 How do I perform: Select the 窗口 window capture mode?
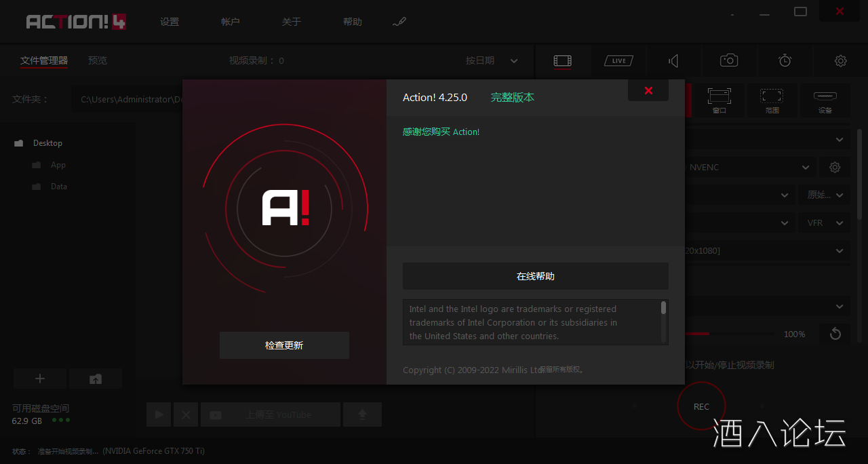point(719,100)
